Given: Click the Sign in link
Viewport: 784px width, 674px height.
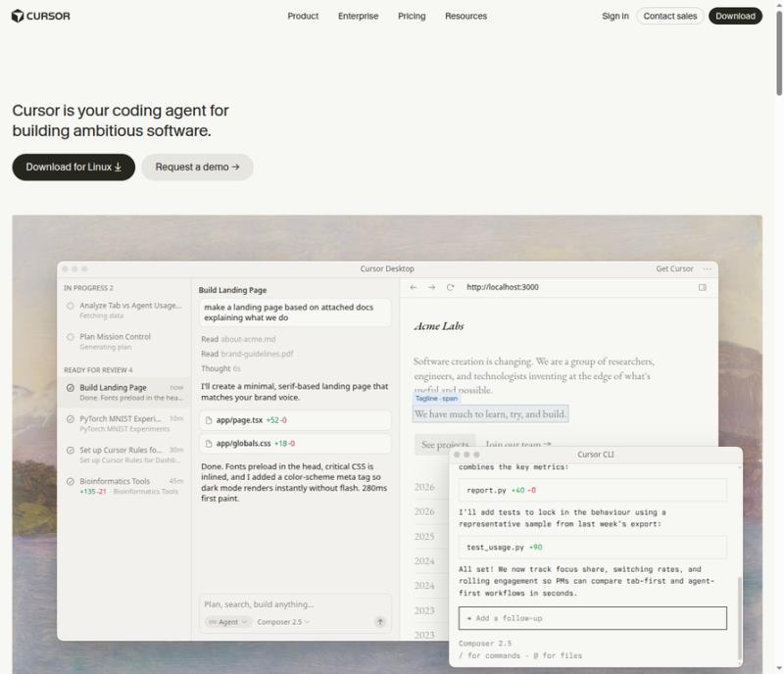Looking at the screenshot, I should pos(615,16).
